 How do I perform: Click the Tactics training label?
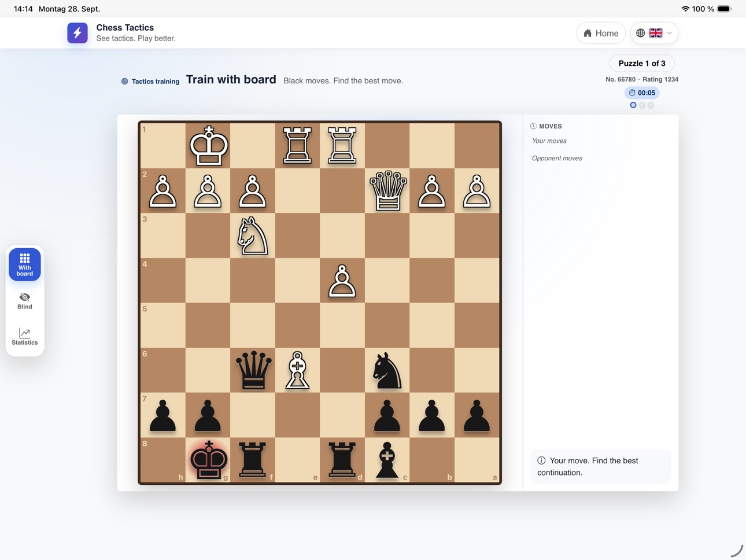150,82
